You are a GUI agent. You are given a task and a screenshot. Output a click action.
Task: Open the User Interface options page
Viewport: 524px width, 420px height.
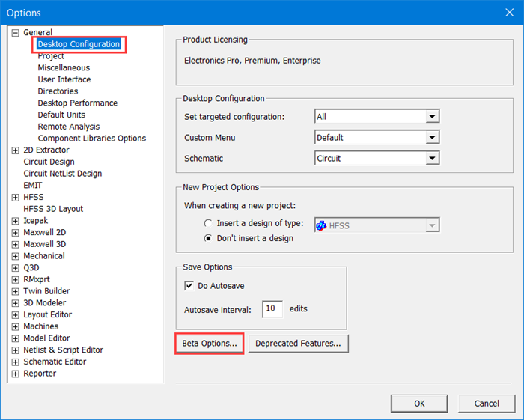[64, 79]
